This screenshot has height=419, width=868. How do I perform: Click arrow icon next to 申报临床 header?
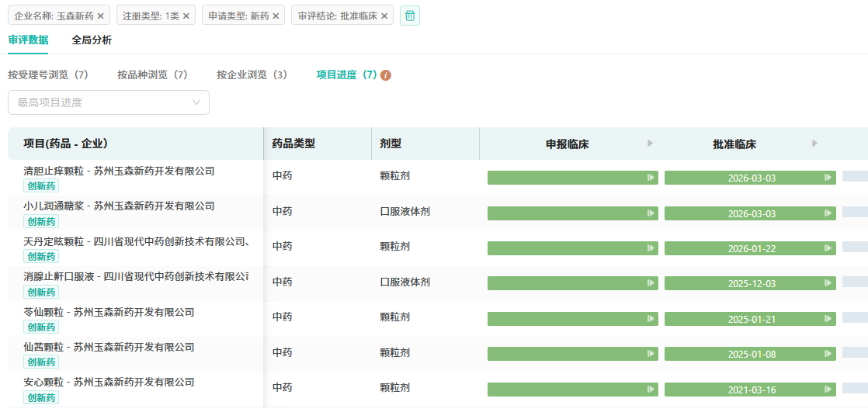point(651,144)
